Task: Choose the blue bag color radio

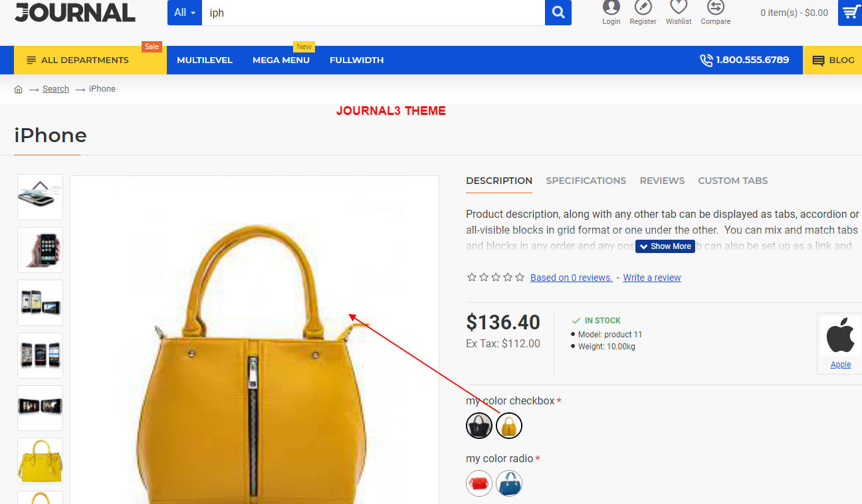Action: 509,483
